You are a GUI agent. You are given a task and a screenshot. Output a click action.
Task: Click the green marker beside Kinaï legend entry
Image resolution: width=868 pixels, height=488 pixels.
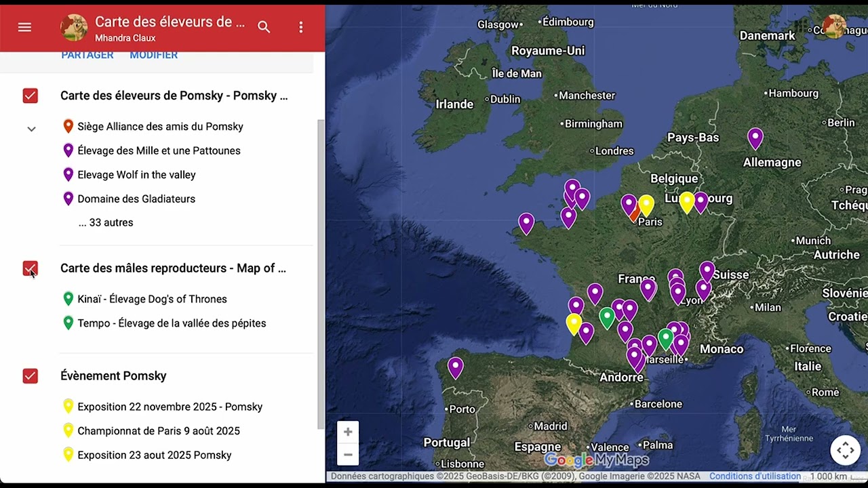68,298
